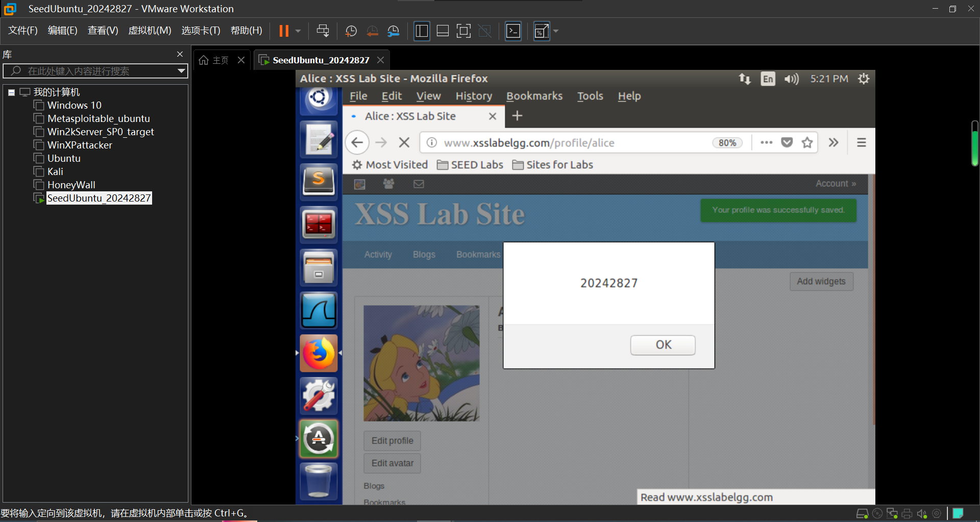Viewport: 980px width, 522px height.
Task: Open Firefox Bookmarks menu
Action: click(534, 96)
